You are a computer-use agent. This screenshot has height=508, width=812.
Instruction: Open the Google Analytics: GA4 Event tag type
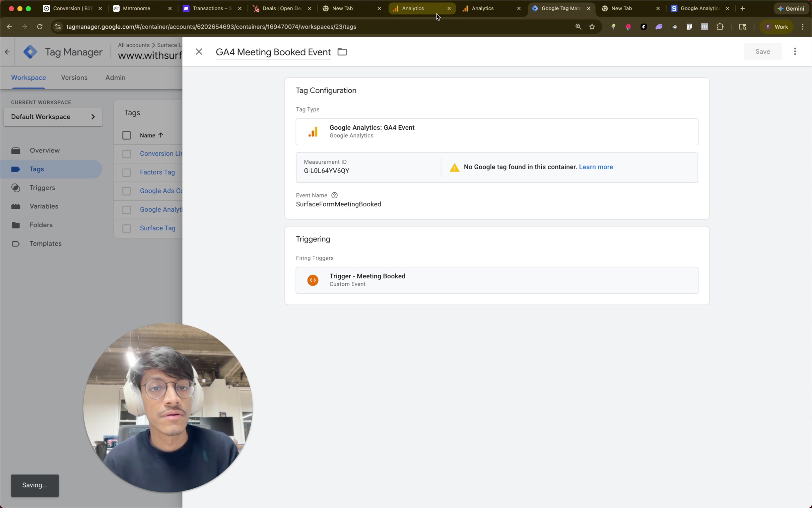click(496, 132)
